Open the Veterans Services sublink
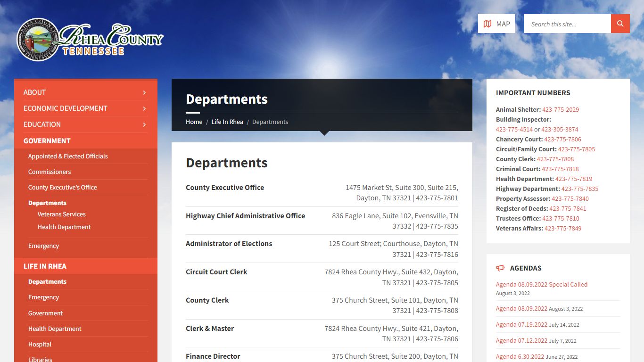644x362 pixels. coord(62,214)
